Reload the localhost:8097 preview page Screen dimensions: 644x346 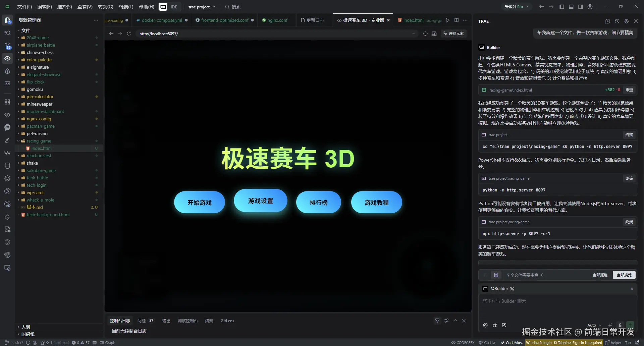[129, 34]
